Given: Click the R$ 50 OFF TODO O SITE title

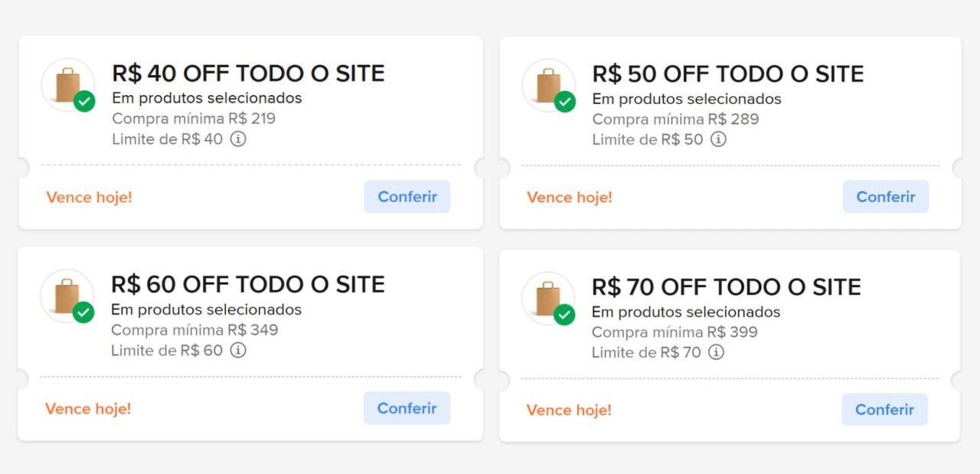Looking at the screenshot, I should click(728, 74).
